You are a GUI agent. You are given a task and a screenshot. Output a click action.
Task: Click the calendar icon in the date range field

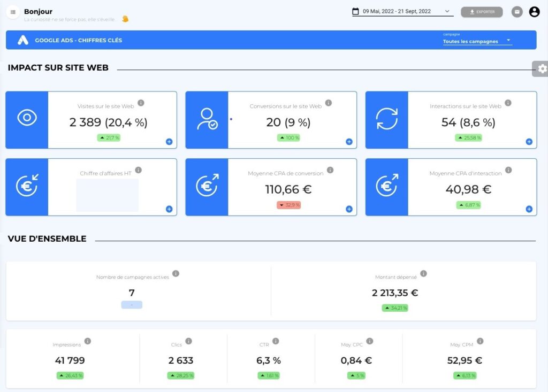point(354,11)
